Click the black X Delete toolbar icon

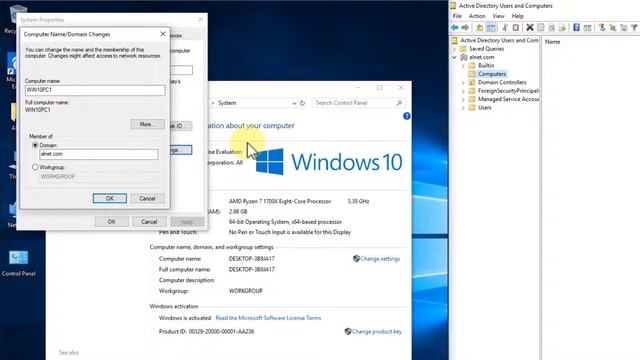click(x=530, y=27)
